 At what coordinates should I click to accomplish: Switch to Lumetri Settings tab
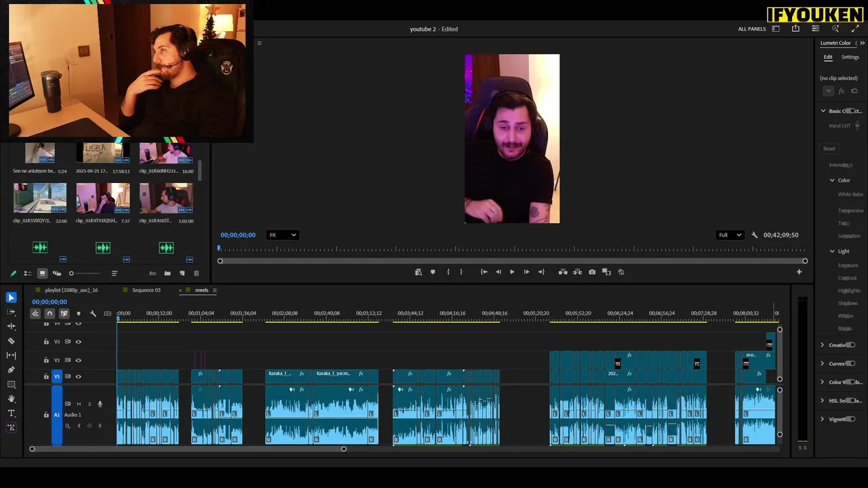click(x=850, y=58)
